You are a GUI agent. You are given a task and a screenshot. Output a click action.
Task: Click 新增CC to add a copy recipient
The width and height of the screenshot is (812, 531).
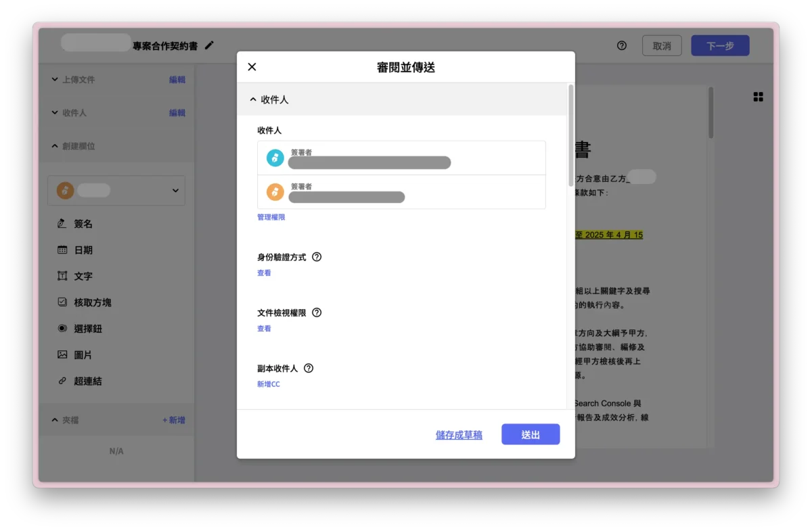pos(268,384)
